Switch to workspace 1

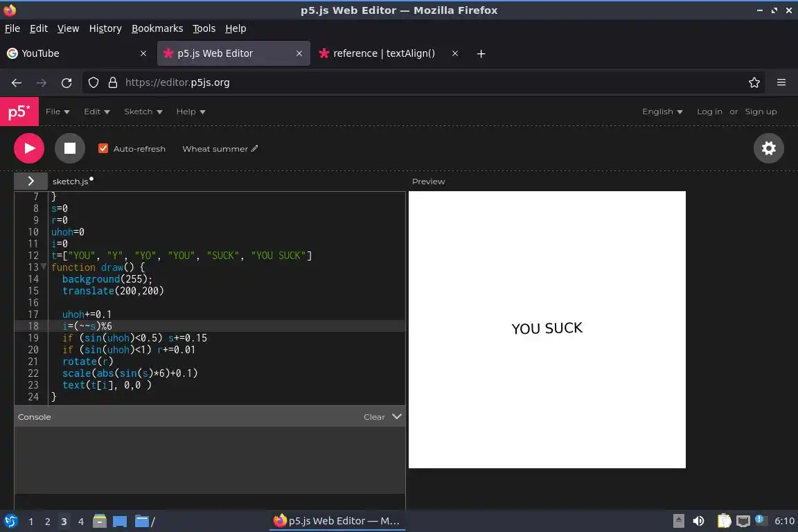31,522
